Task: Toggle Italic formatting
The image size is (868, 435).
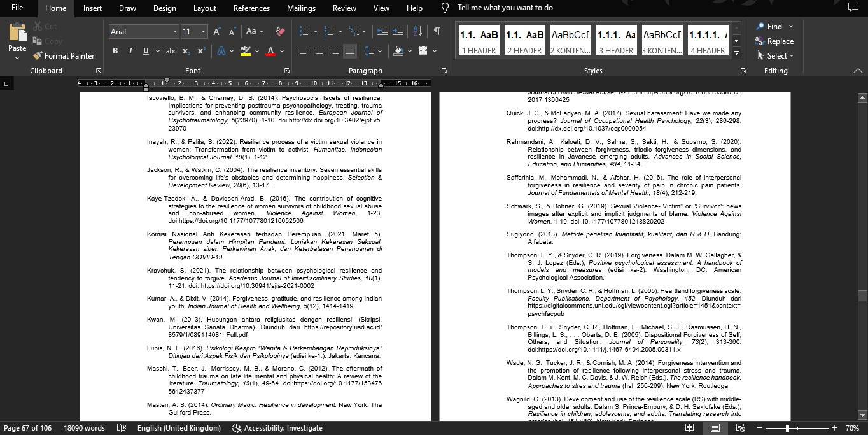Action: pos(130,51)
